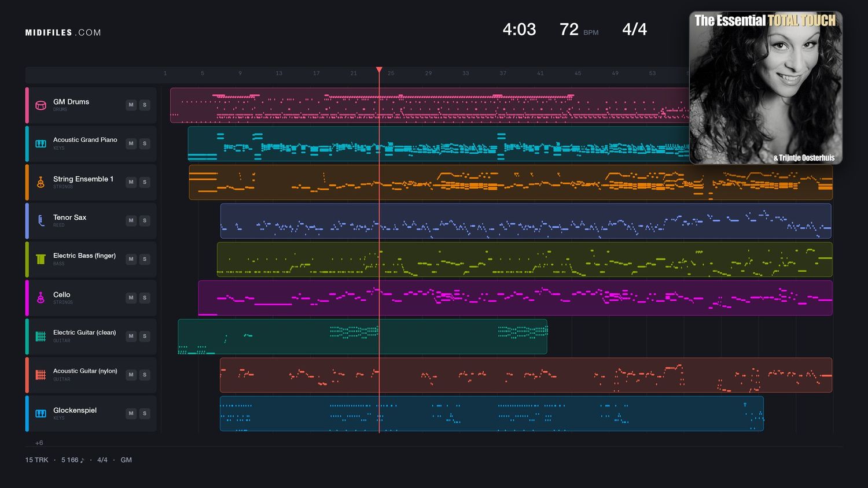Click the 5 166 note count in footer
This screenshot has height=488, width=868.
(x=73, y=460)
